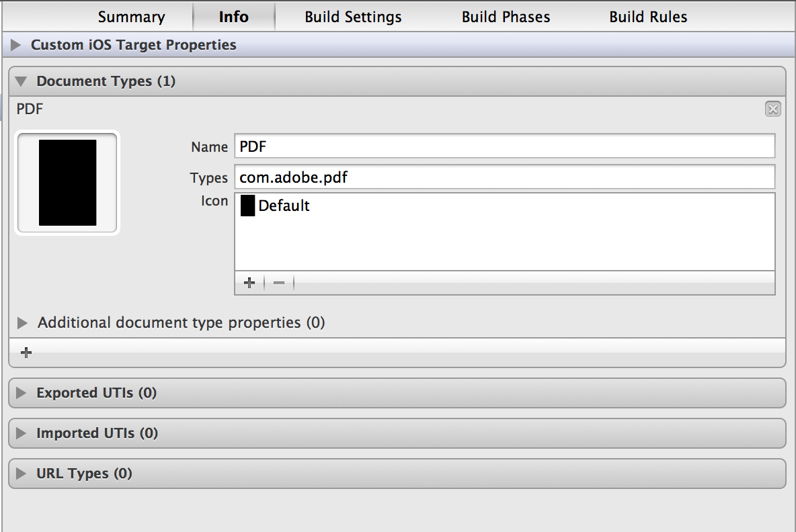Remove the PDF document type
Viewport: 796px width, 532px height.
coord(772,109)
